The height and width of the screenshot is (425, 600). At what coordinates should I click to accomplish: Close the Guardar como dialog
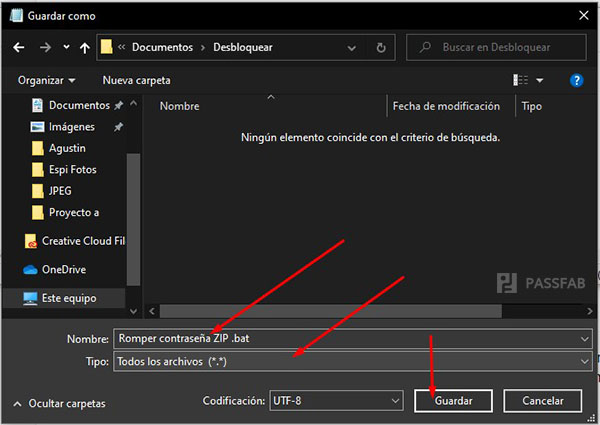(x=584, y=15)
